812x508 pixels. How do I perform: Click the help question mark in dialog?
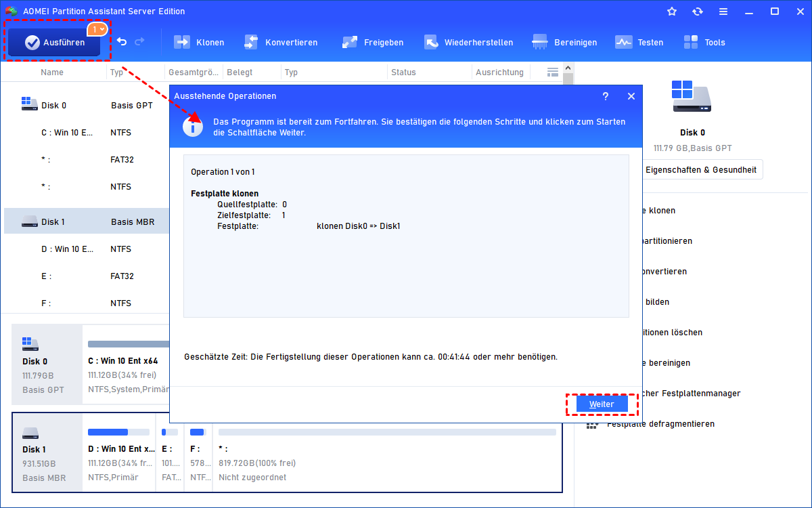[x=606, y=96]
